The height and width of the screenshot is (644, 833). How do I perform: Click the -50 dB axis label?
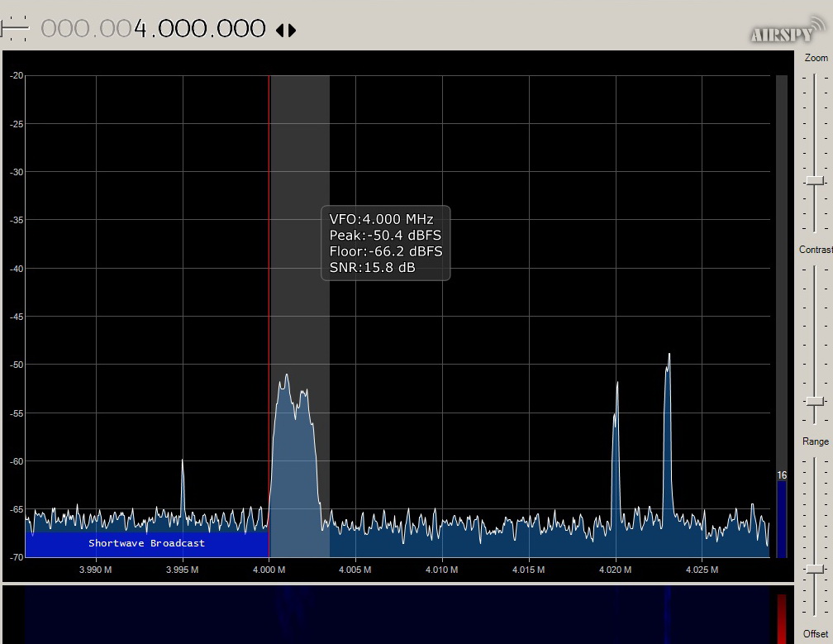(x=17, y=365)
